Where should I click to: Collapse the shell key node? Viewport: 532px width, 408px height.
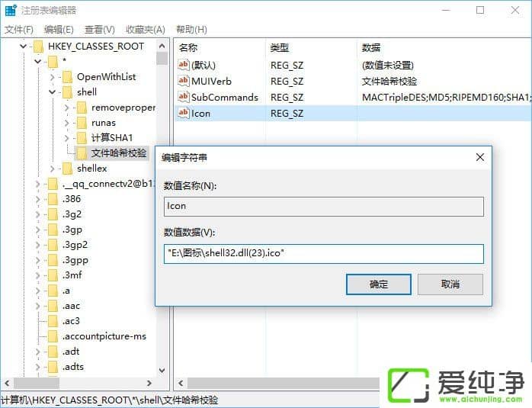[x=53, y=92]
